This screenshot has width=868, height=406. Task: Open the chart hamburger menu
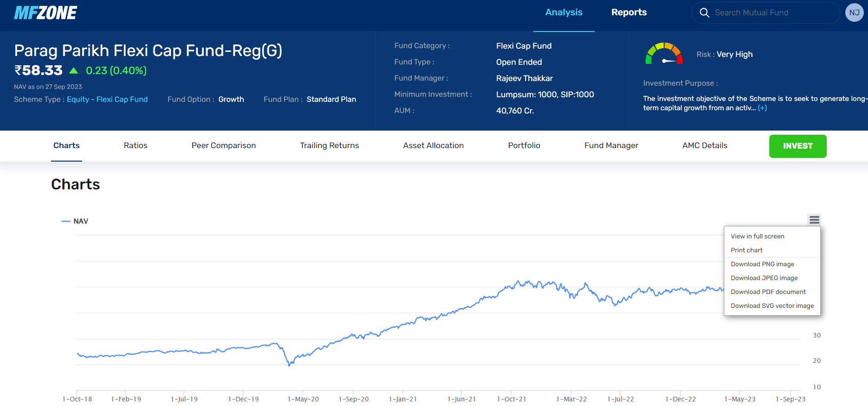click(814, 220)
